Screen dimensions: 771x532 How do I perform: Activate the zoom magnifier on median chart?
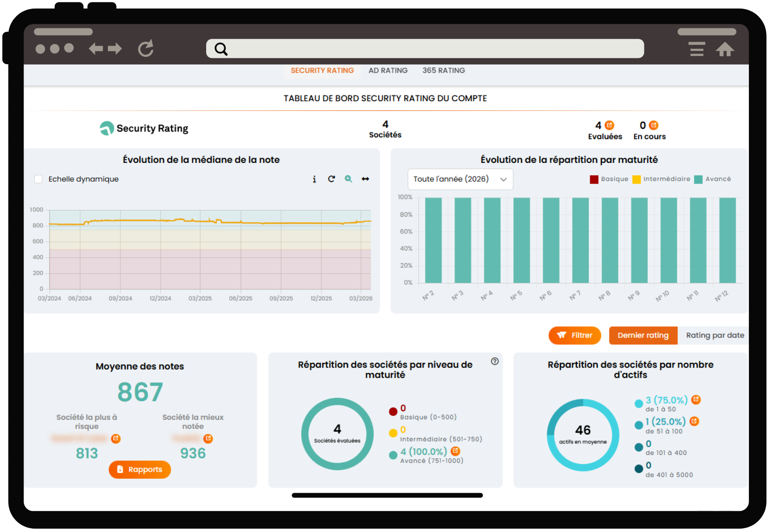click(x=349, y=179)
